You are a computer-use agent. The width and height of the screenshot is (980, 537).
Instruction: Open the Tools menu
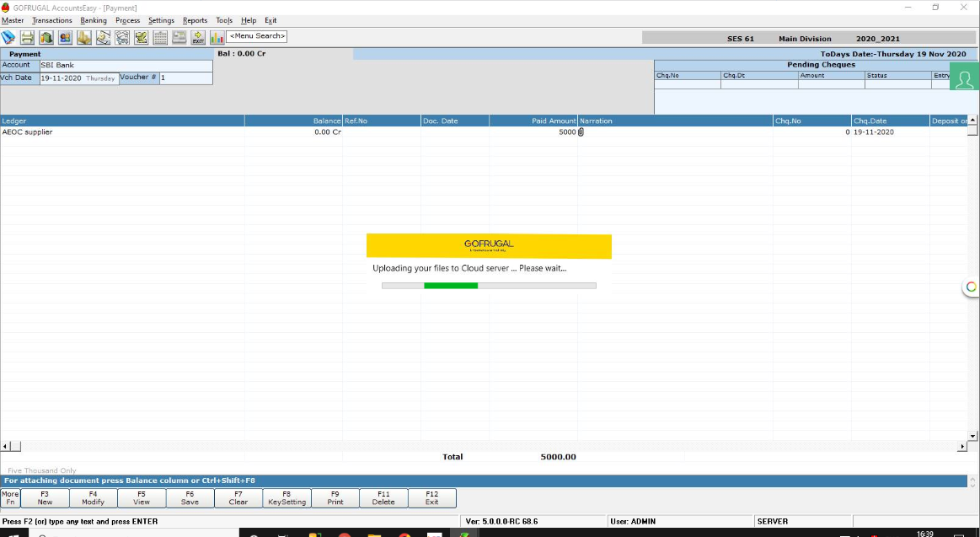224,20
